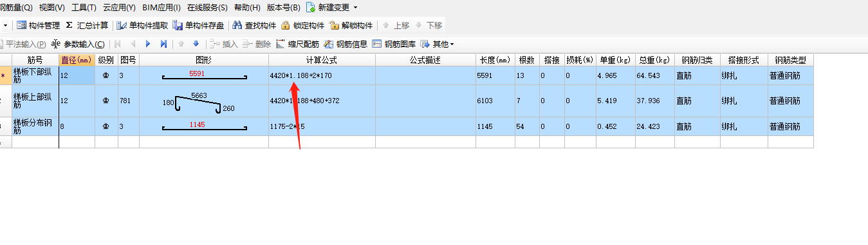Go to first record arrow
The height and width of the screenshot is (245, 868).
coord(118,44)
